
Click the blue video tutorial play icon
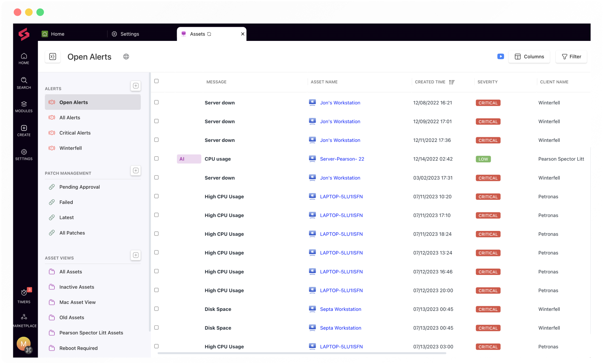tap(500, 57)
